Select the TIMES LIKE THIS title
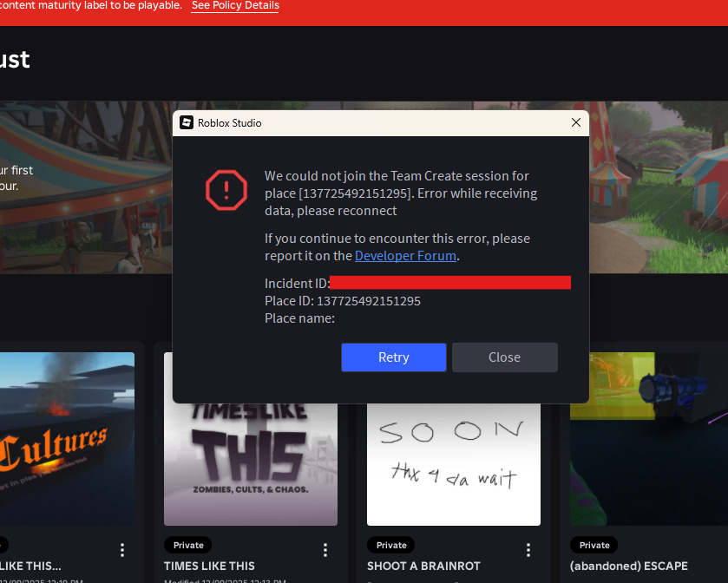 [209, 566]
